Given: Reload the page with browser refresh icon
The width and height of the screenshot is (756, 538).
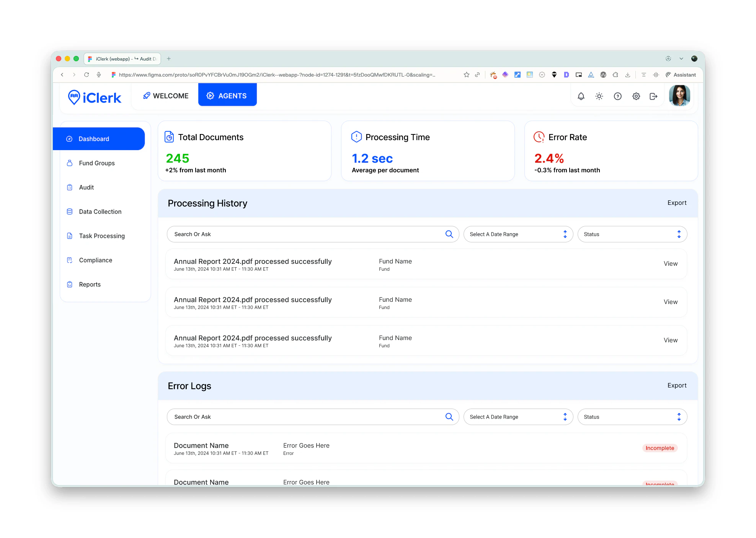Looking at the screenshot, I should coord(87,75).
